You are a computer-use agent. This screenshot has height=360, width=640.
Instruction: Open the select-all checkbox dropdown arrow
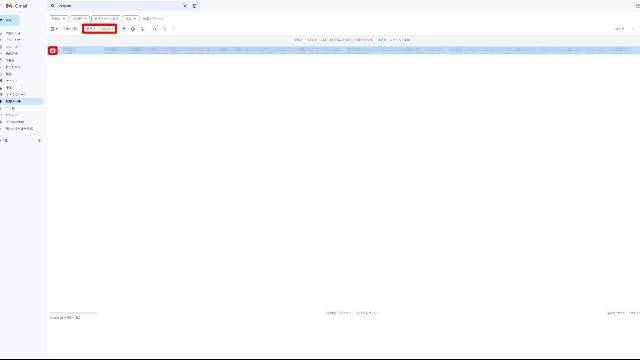click(x=57, y=29)
